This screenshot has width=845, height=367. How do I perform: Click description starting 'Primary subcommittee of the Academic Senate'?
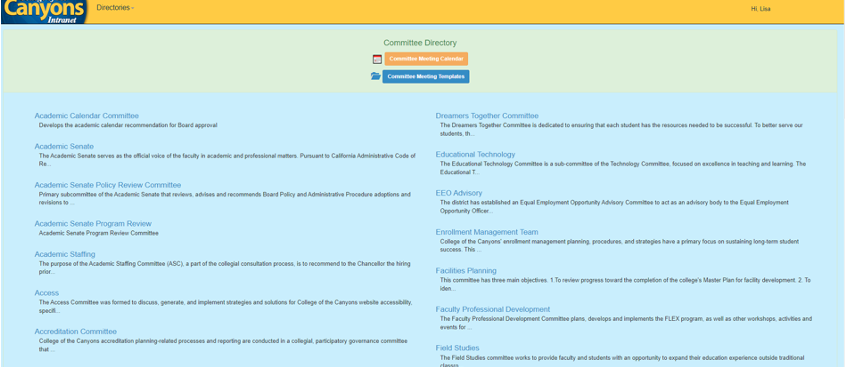click(225, 198)
